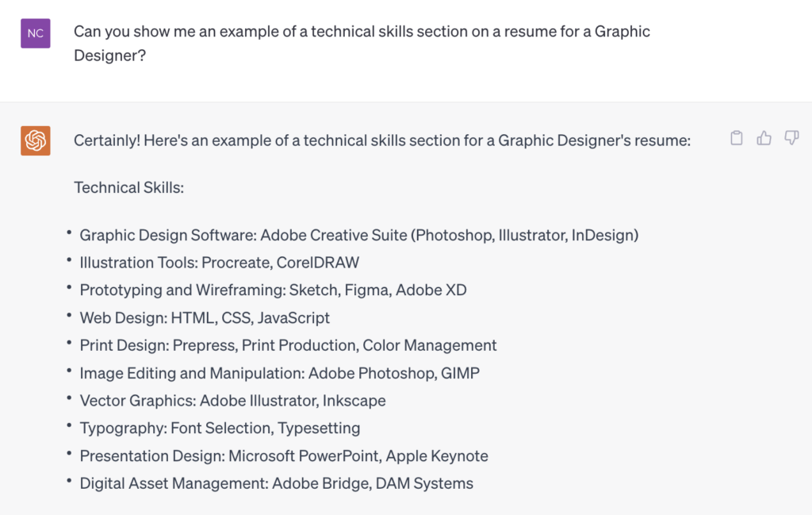
Task: Click the Illustration Tools bullet line
Action: 220,263
